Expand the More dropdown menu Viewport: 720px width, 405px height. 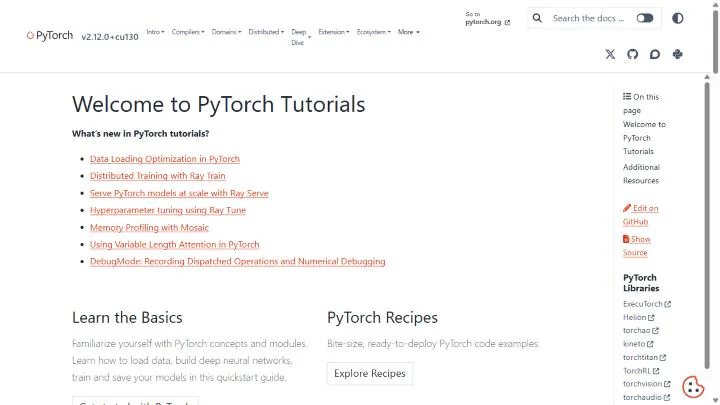point(409,32)
